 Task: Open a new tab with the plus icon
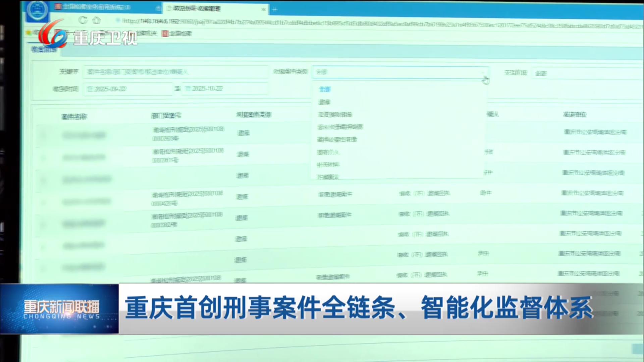point(274,9)
